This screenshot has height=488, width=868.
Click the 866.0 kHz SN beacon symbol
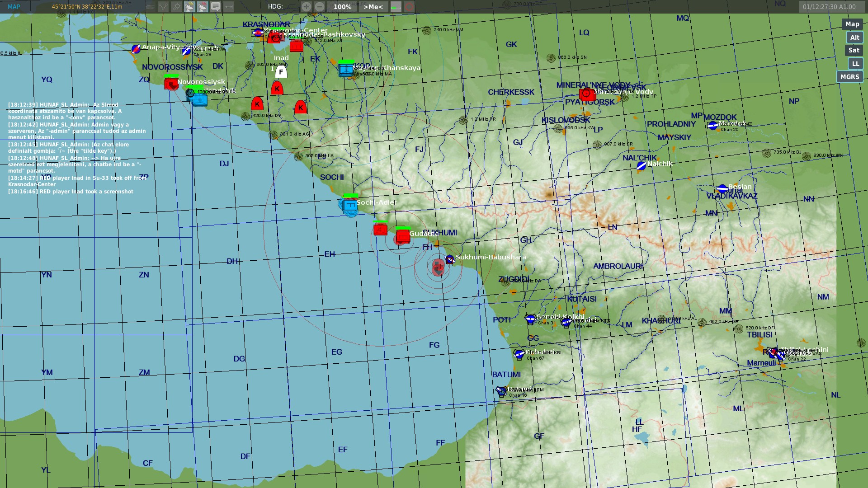(x=551, y=58)
